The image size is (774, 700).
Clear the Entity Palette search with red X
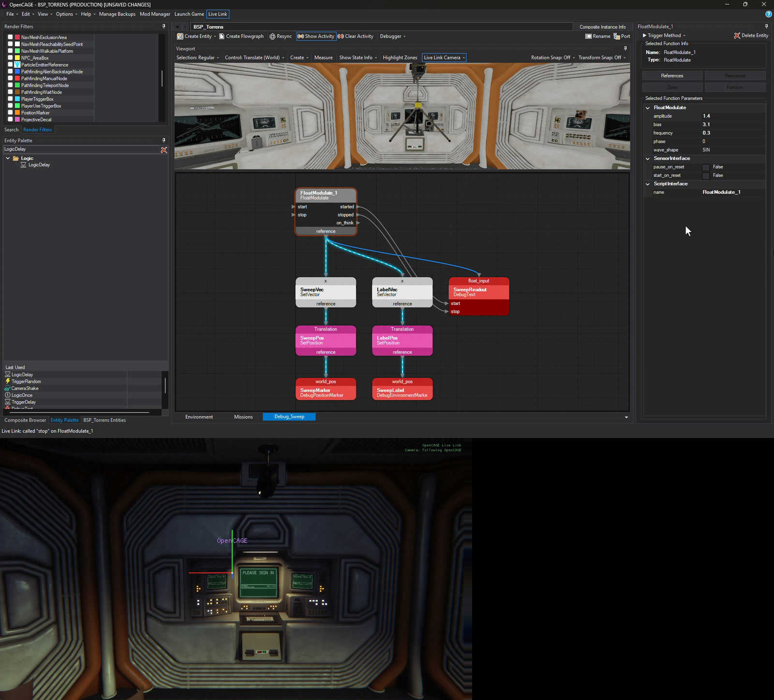pyautogui.click(x=164, y=150)
